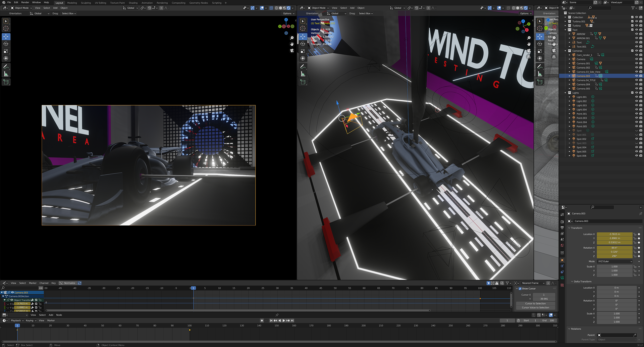Click the Cursor to Selection button

point(535,303)
